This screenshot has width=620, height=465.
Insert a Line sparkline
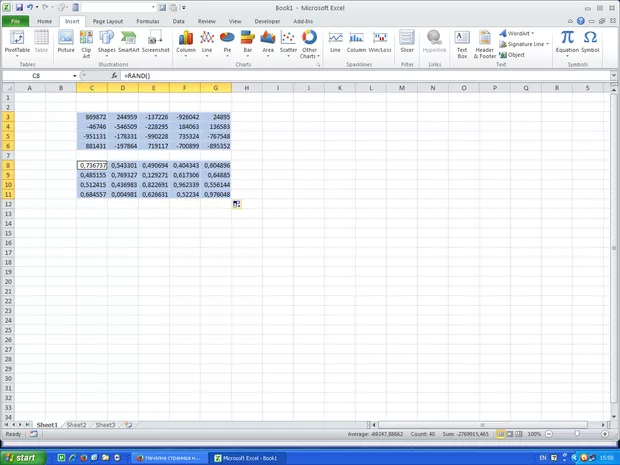335,41
